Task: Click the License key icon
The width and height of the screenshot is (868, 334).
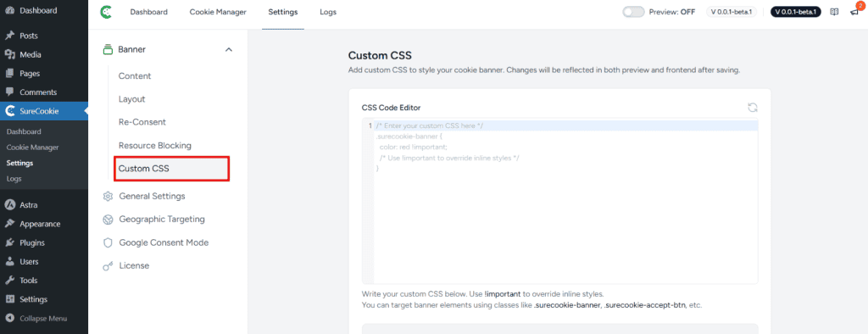Action: [108, 266]
